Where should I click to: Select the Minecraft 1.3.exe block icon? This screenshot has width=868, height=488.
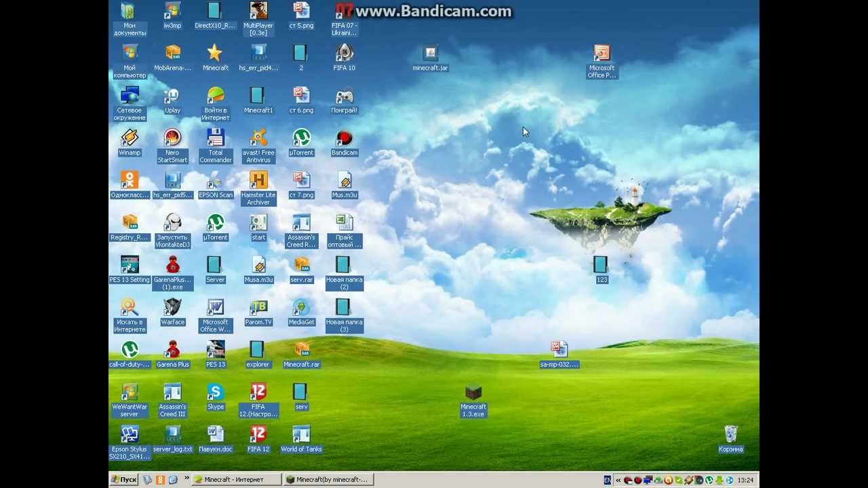(473, 392)
